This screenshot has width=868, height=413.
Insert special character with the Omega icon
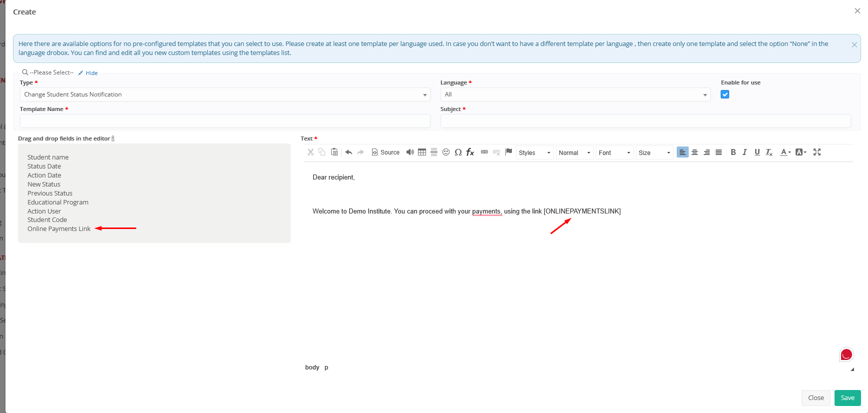click(x=458, y=152)
